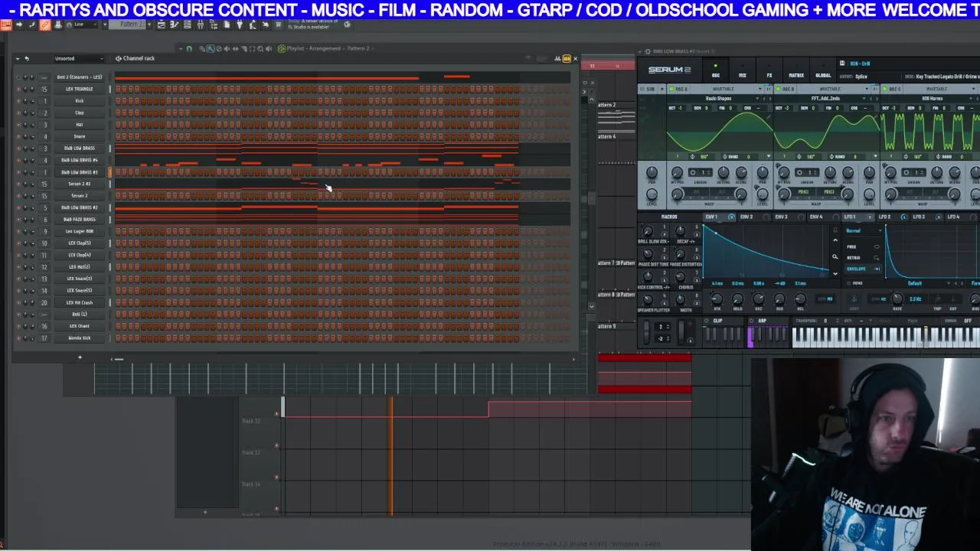This screenshot has width=980, height=551.
Task: Select the playlist zoom tool icon
Action: (260, 48)
